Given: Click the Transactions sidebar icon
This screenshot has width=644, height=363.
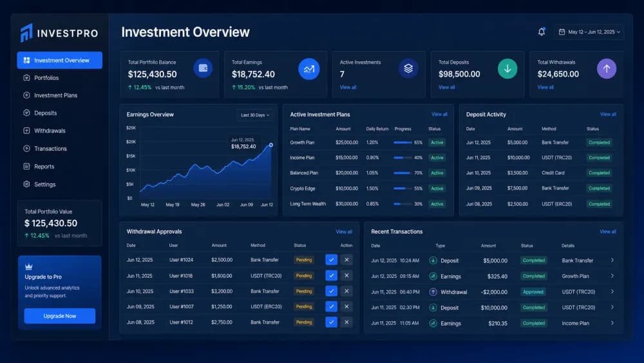Looking at the screenshot, I should [x=26, y=148].
